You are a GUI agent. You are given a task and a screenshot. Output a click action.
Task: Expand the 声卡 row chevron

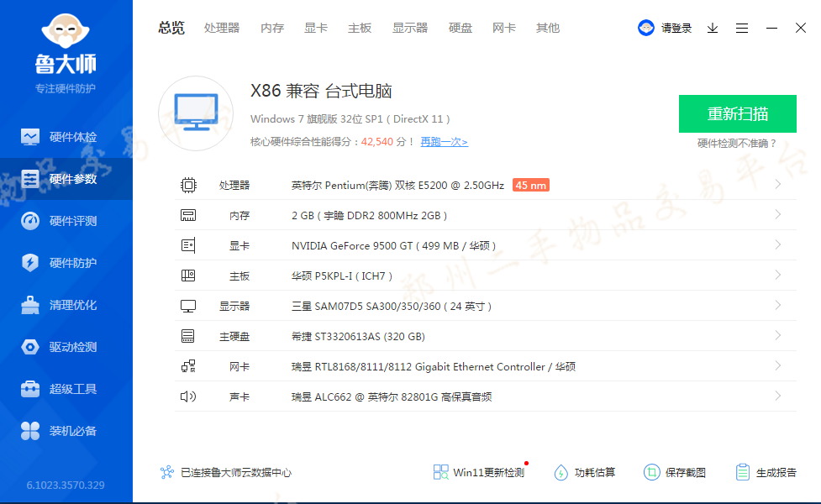pos(778,396)
